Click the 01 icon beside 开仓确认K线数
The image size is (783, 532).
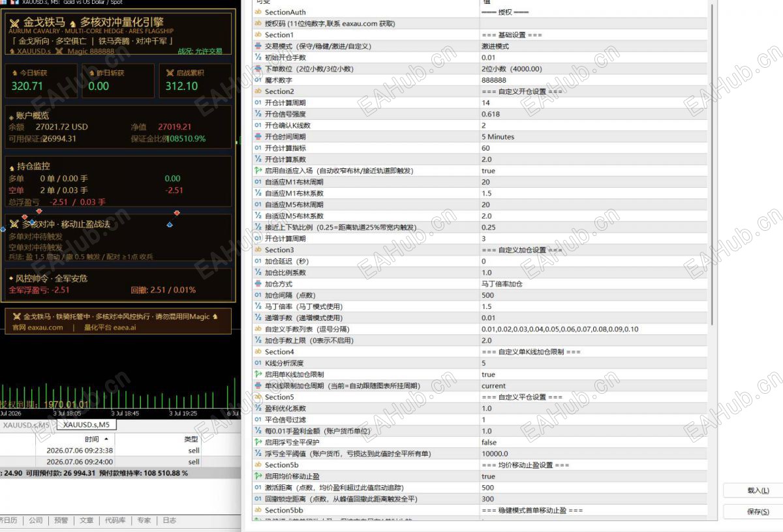pyautogui.click(x=258, y=125)
